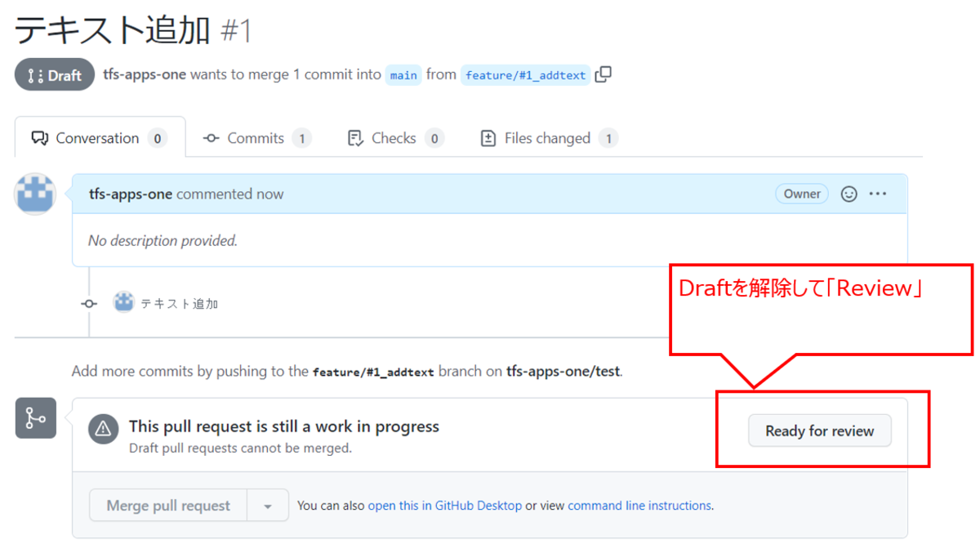This screenshot has height=553, width=980.
Task: Open the emoji reaction picker on the comment
Action: tap(849, 194)
